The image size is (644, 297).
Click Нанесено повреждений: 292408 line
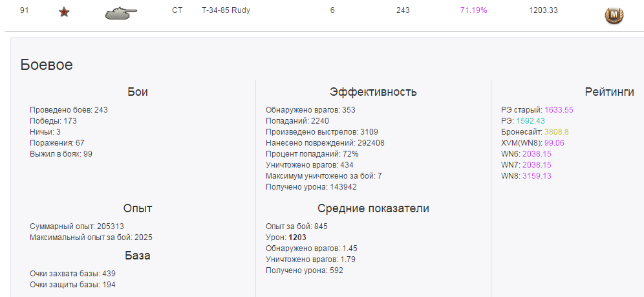tap(325, 143)
